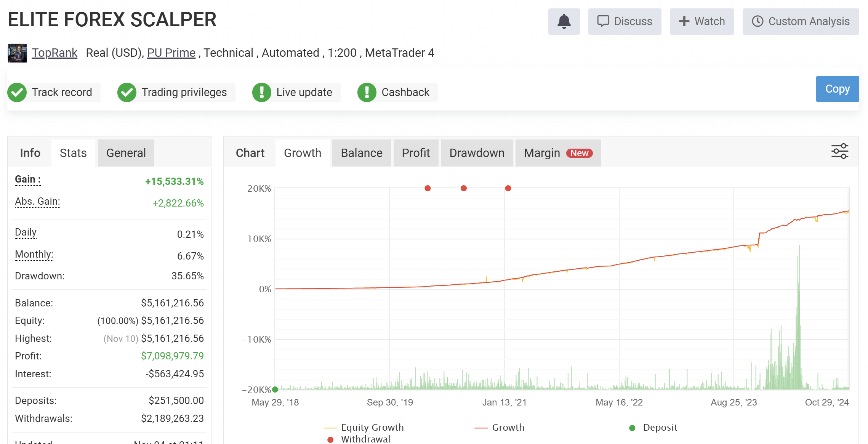Click the notification bell icon

(564, 21)
